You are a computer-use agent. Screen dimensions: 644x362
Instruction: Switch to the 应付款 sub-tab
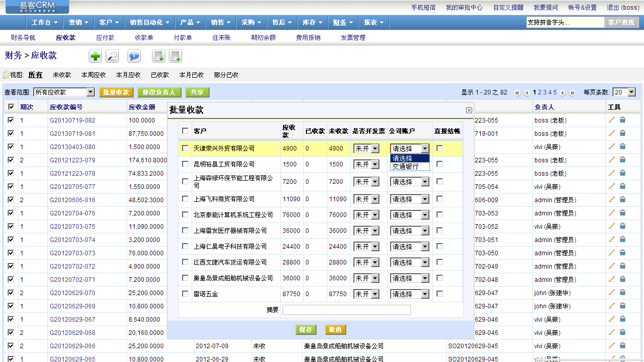tap(105, 38)
